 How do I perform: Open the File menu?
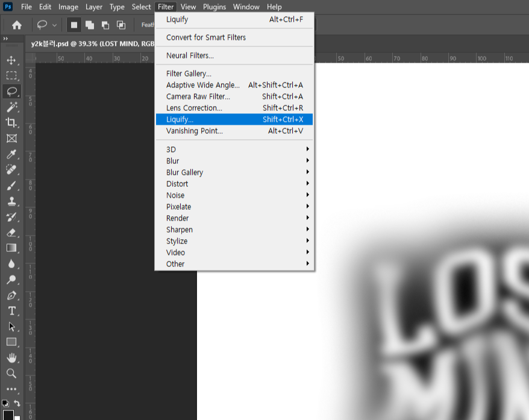point(27,7)
